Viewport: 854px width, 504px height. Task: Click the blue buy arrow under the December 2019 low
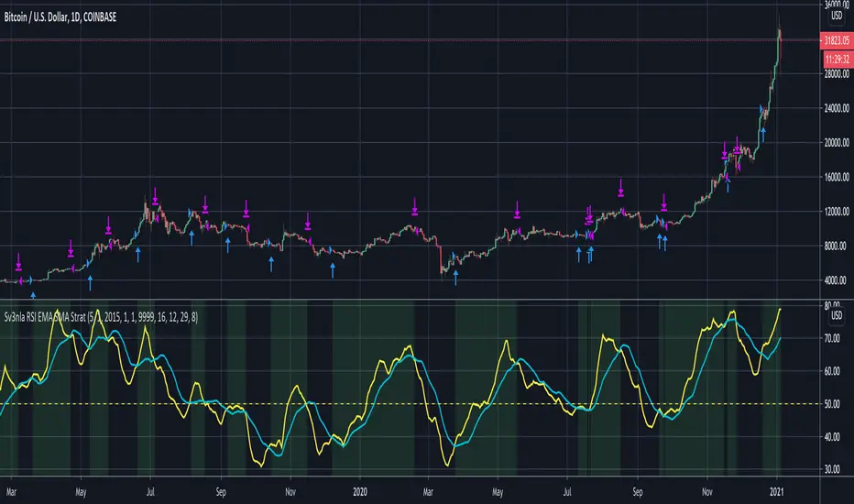pos(333,269)
